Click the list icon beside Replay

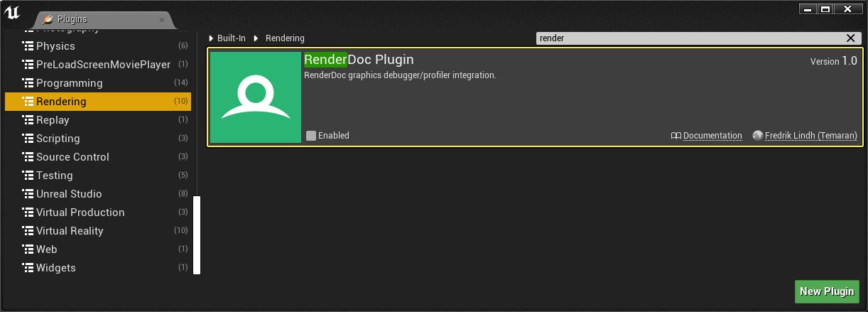pos(28,120)
